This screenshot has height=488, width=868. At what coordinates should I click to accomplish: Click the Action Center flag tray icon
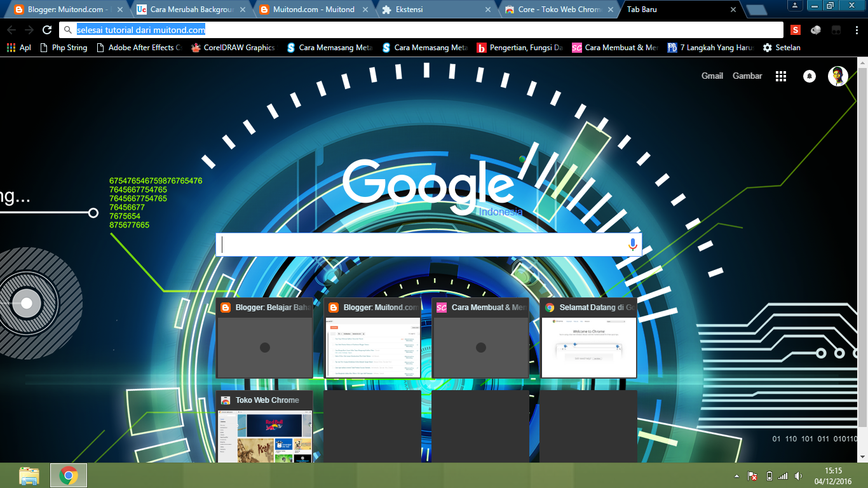click(x=752, y=475)
